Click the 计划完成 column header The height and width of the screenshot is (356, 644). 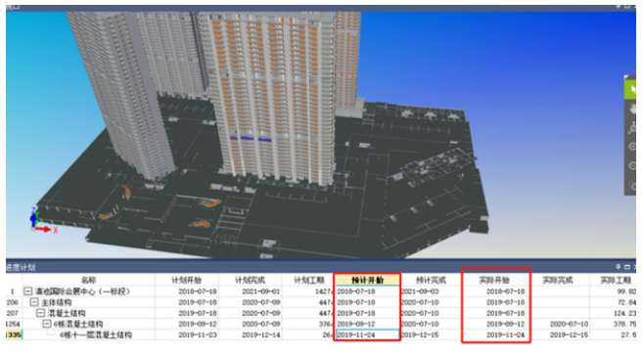[x=250, y=280]
